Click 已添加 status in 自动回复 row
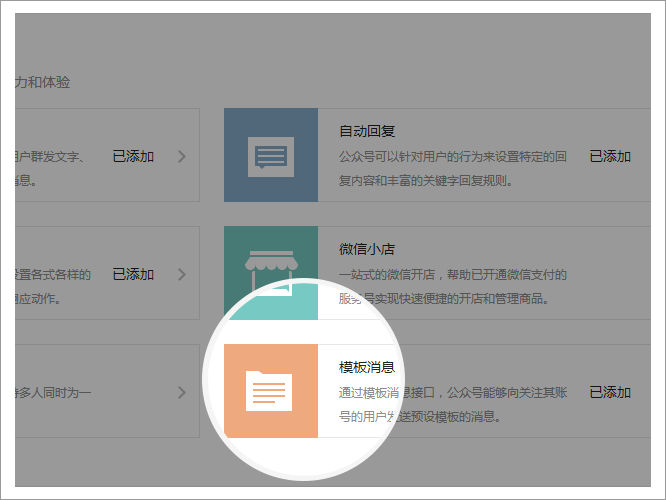Viewport: 666px width, 500px height. tap(610, 156)
